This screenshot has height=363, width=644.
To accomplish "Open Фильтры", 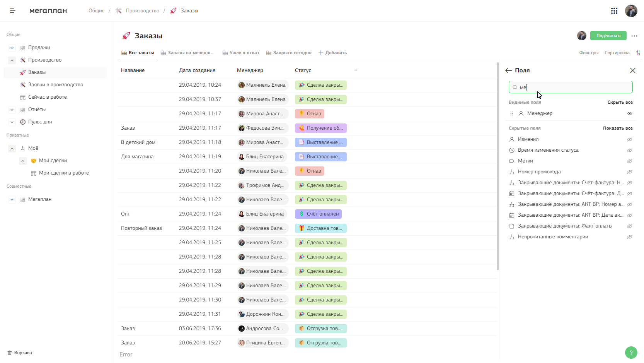I will pyautogui.click(x=589, y=53).
